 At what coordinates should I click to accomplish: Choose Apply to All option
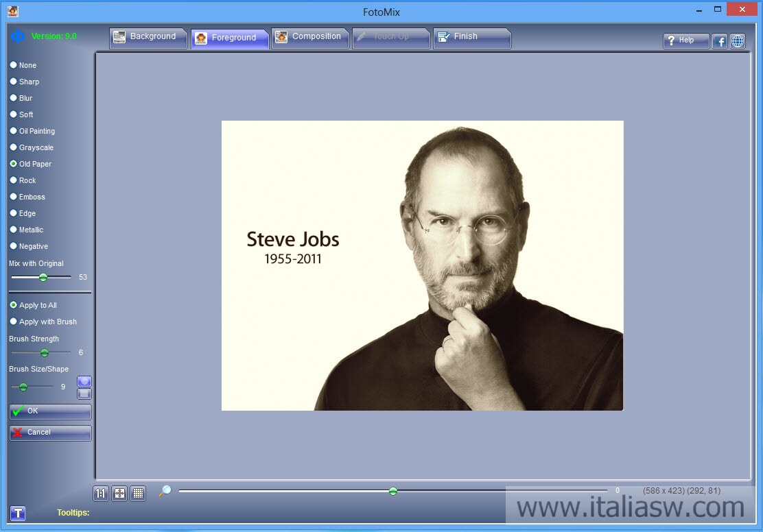(x=34, y=305)
